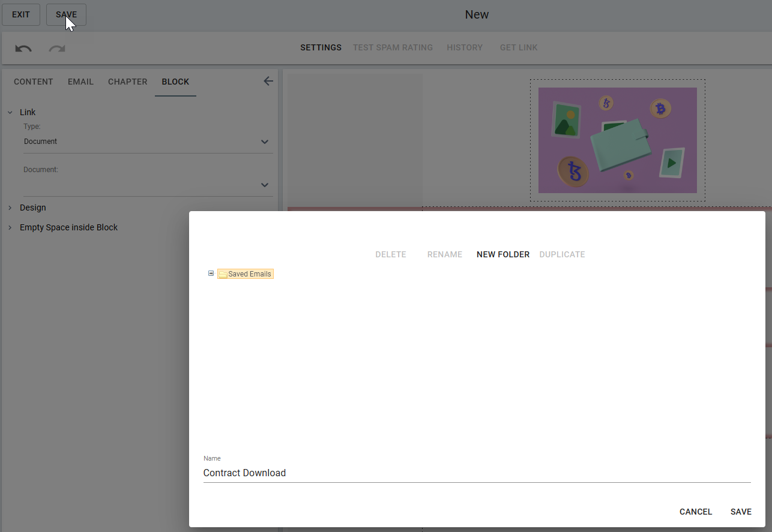
Task: Click DUPLICATE in the save dialog
Action: (562, 254)
